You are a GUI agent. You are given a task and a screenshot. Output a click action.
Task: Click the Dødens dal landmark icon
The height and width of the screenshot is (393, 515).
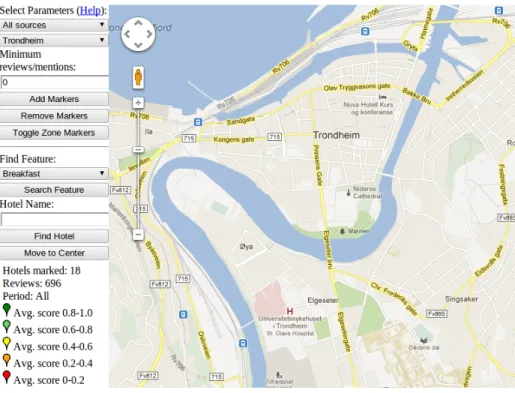point(424,340)
